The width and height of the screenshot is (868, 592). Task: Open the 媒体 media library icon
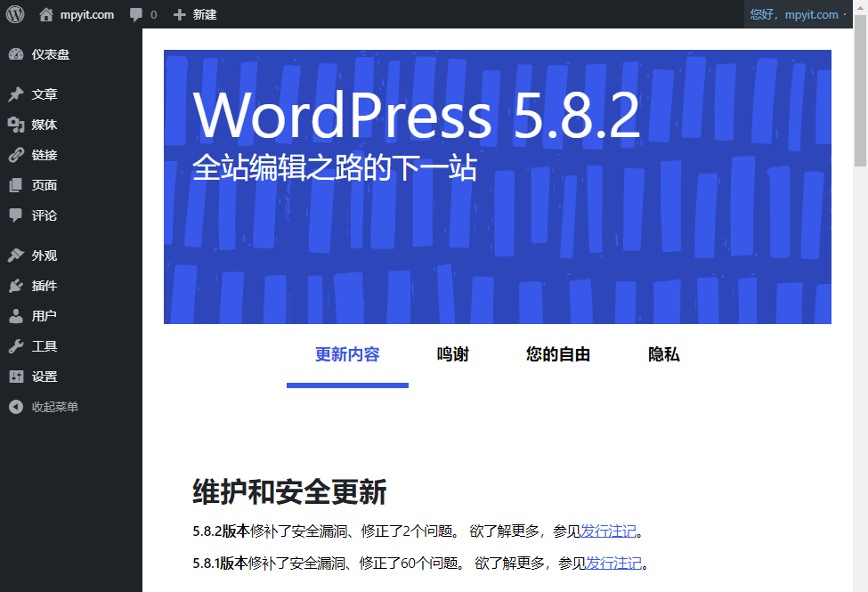[x=16, y=125]
